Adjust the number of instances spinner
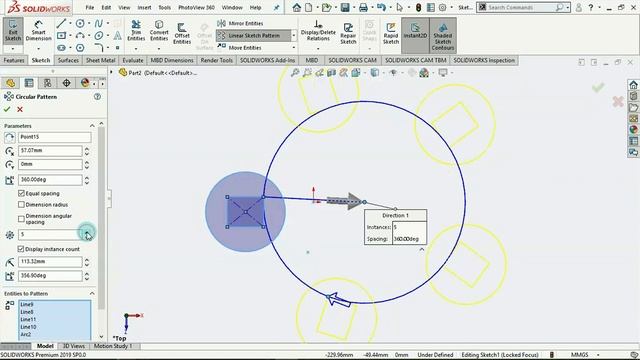 click(87, 234)
